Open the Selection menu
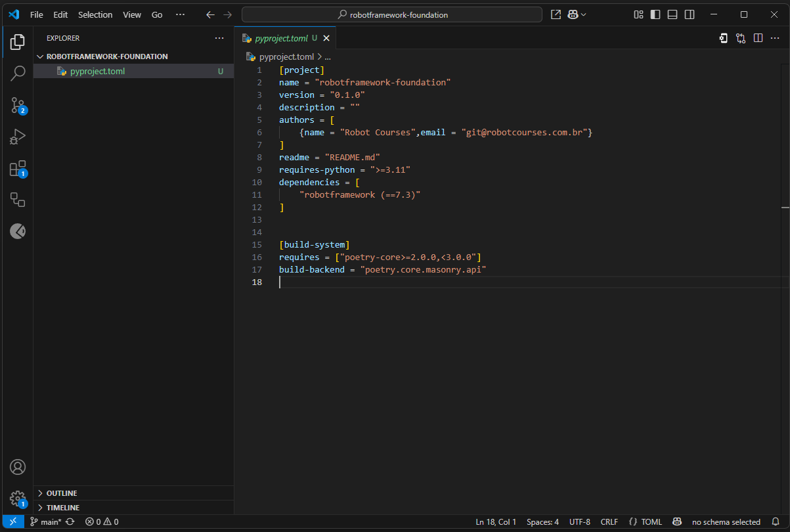The image size is (790, 532). 95,14
